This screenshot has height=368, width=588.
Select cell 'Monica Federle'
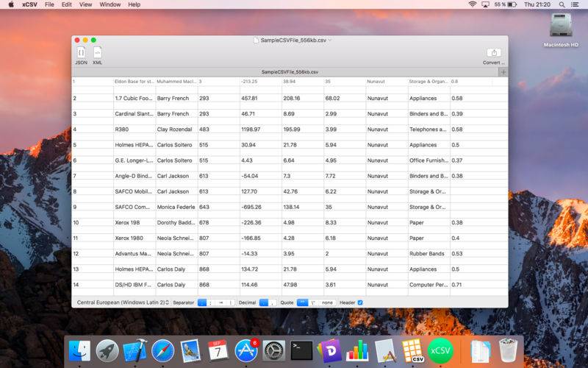(176, 207)
